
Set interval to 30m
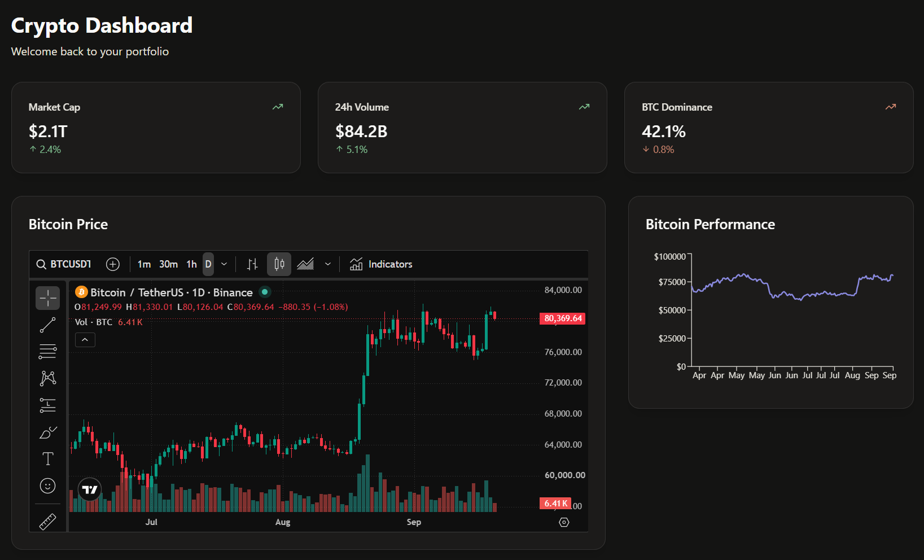tap(168, 264)
